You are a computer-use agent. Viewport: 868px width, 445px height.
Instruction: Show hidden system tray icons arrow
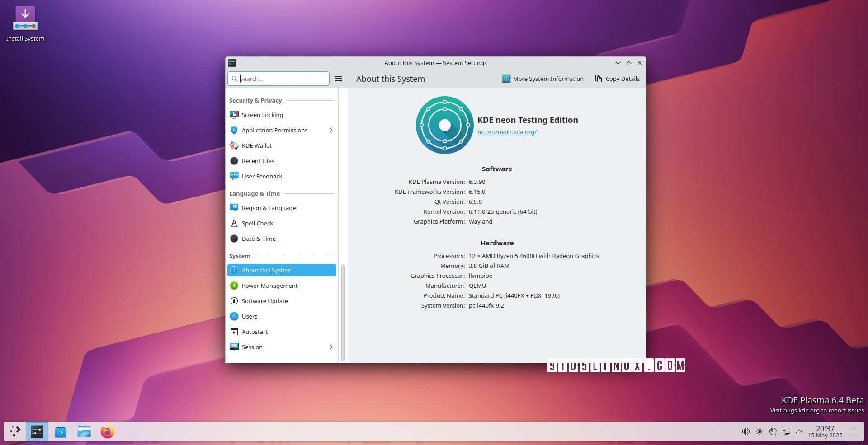click(799, 431)
